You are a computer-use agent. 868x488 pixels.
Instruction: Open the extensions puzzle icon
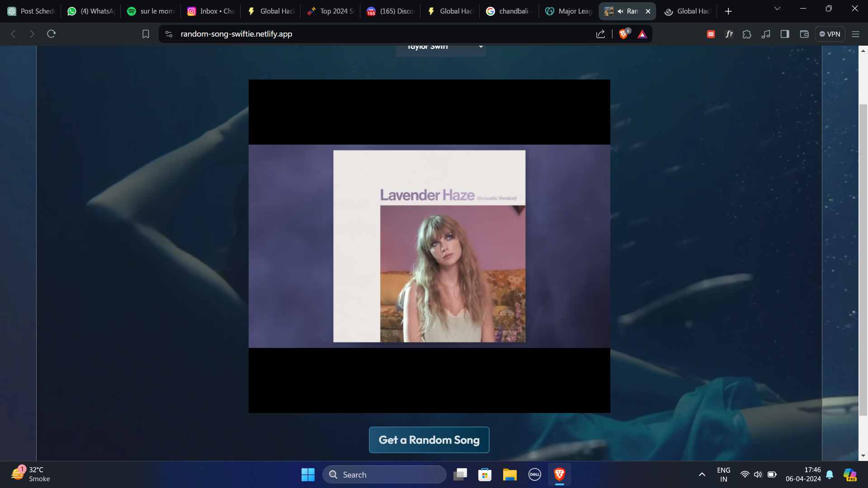747,34
